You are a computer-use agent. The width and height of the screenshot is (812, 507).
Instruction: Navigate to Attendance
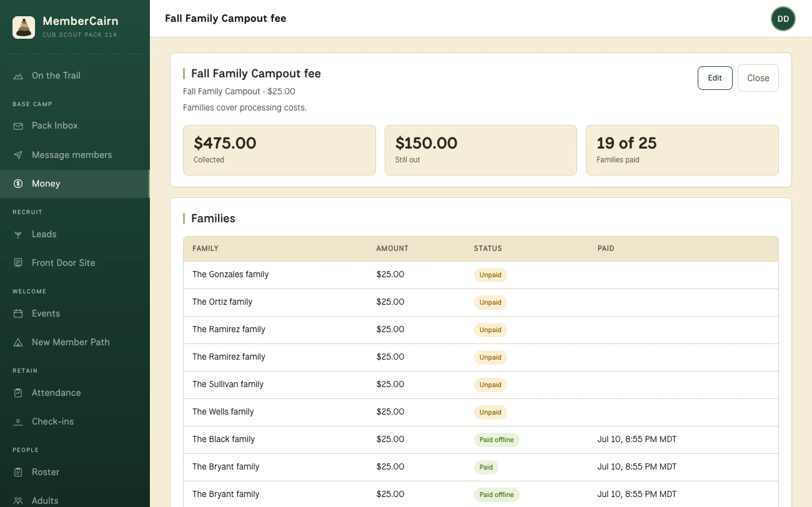(x=75, y=393)
